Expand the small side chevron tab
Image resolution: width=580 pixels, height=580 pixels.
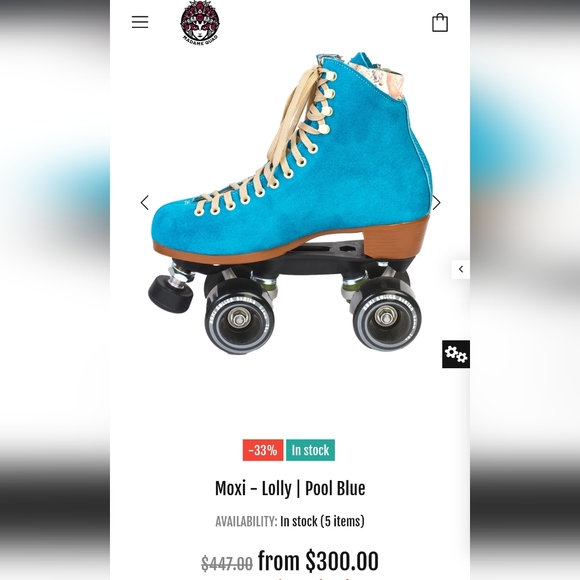(461, 269)
